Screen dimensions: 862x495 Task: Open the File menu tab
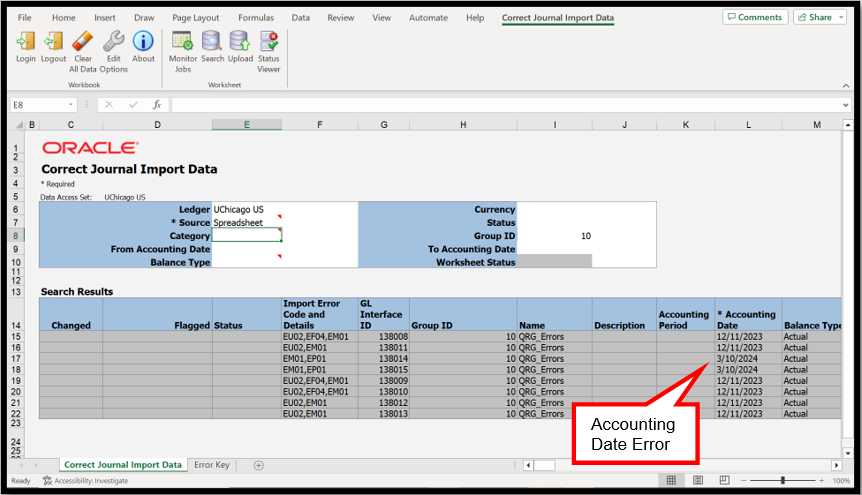[x=25, y=18]
